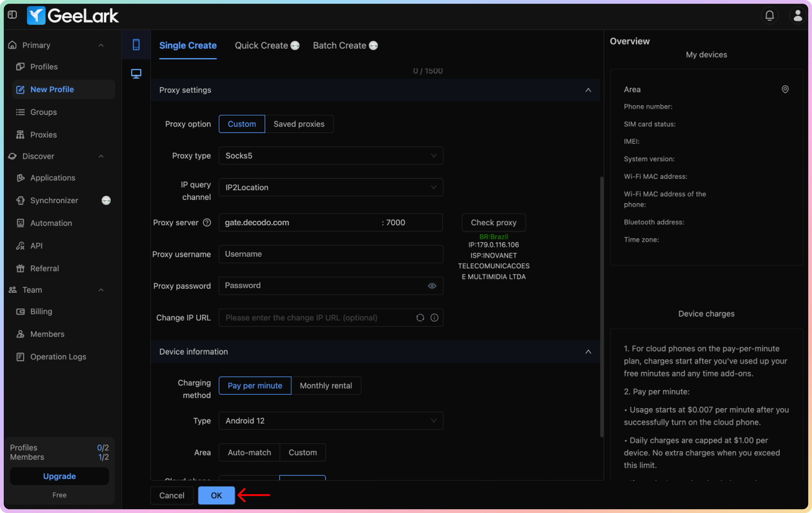Viewport: 812px width, 513px height.
Task: Choose Monthly rental charging method
Action: (325, 385)
